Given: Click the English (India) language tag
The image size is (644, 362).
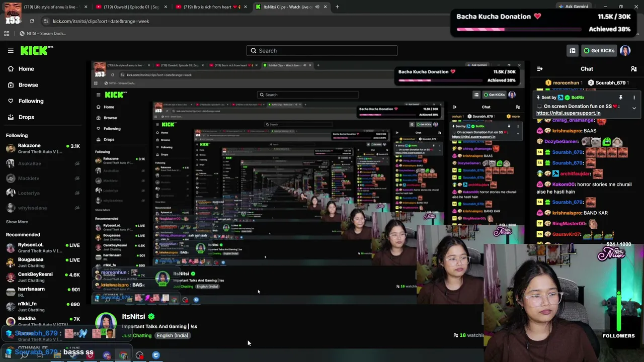Looking at the screenshot, I should point(172,336).
